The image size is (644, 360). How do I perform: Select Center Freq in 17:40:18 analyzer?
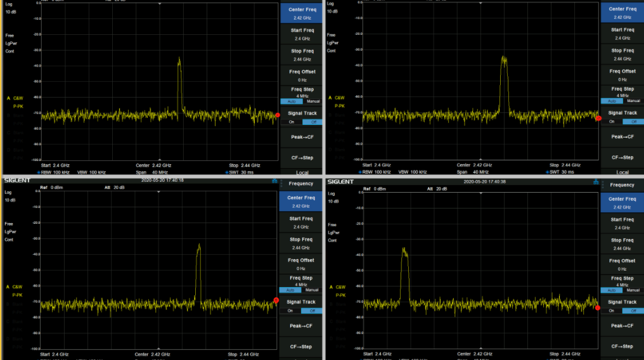[300, 202]
